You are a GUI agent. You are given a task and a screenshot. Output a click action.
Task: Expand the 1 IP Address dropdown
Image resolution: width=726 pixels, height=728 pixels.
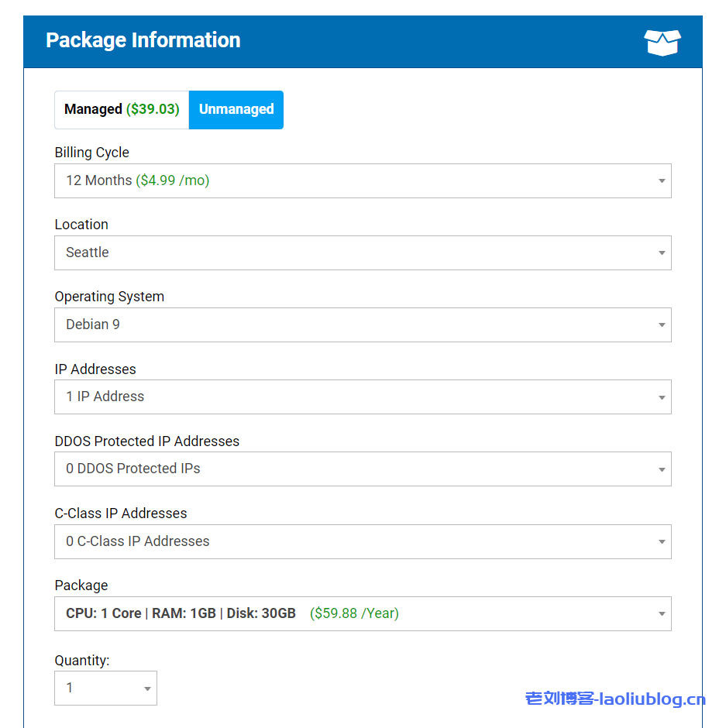362,397
